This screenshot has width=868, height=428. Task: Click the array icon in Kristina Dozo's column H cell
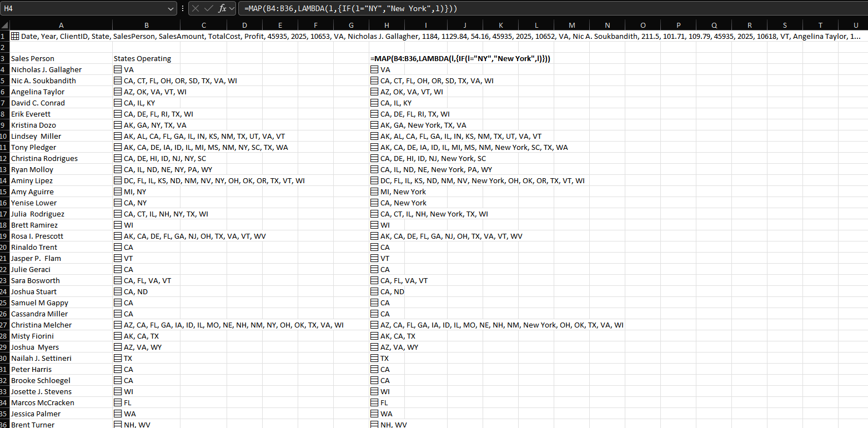[x=374, y=125]
